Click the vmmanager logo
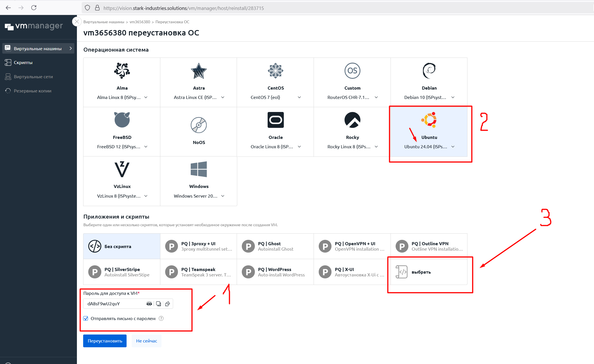 coord(34,26)
